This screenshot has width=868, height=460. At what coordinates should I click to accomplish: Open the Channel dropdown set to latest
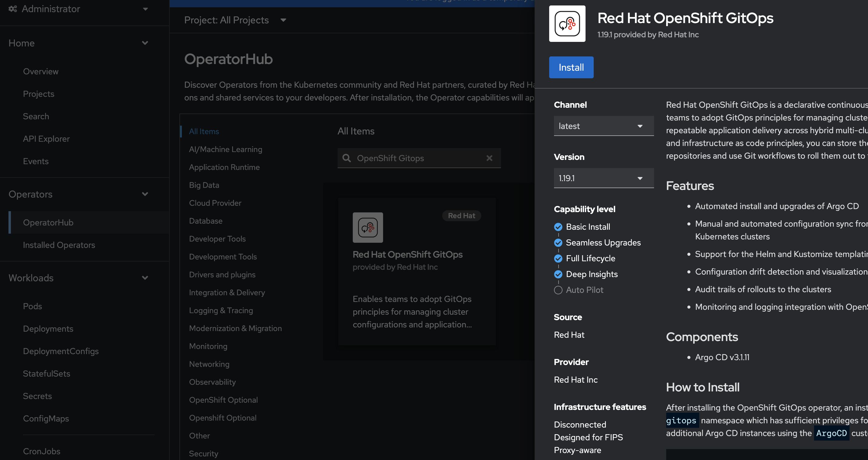[x=603, y=126]
